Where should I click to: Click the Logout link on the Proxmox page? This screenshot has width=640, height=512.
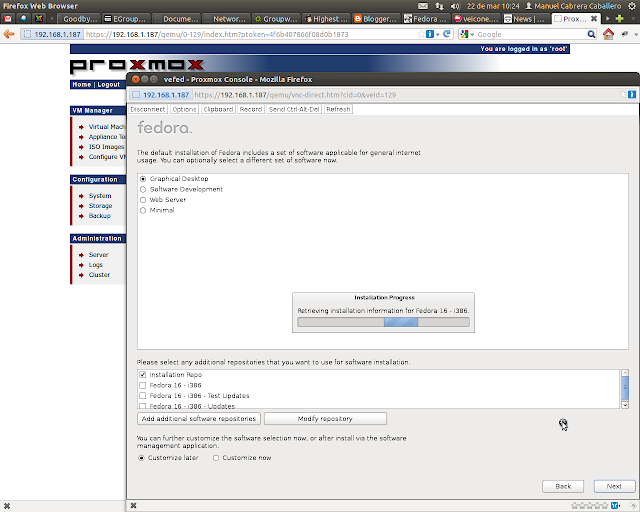tap(109, 85)
